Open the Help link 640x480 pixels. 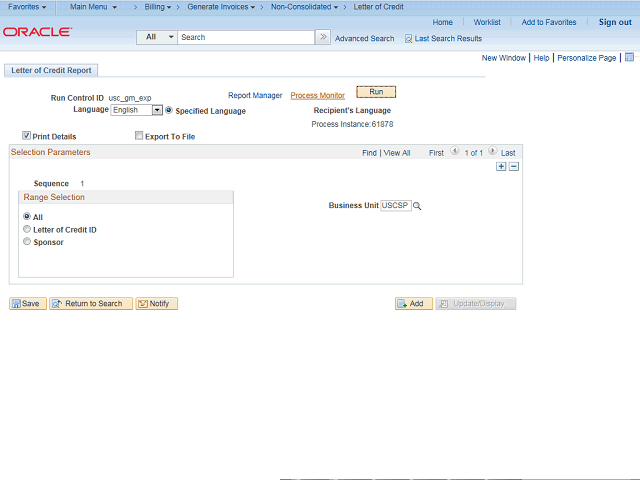tap(541, 58)
